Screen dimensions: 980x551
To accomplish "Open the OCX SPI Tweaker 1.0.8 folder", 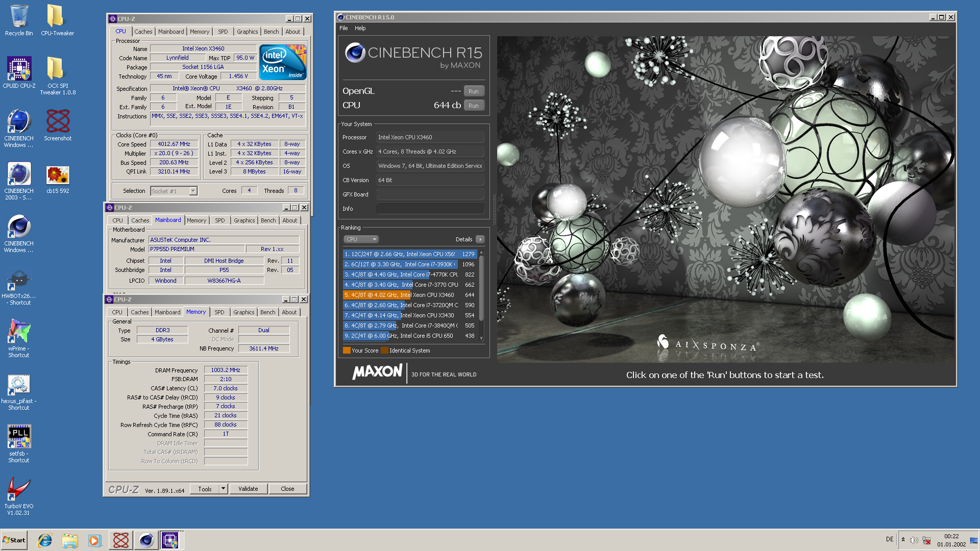I will pos(58,76).
